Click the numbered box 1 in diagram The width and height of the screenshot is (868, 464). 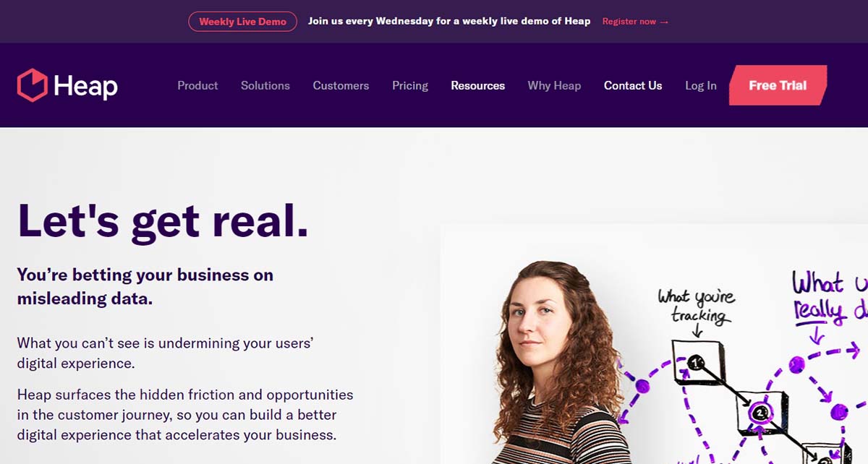698,360
